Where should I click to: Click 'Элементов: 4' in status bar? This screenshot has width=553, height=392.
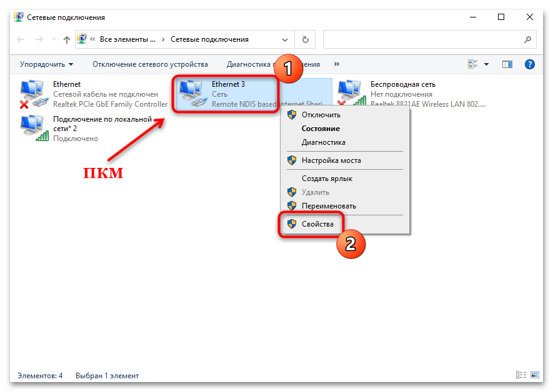pyautogui.click(x=40, y=376)
